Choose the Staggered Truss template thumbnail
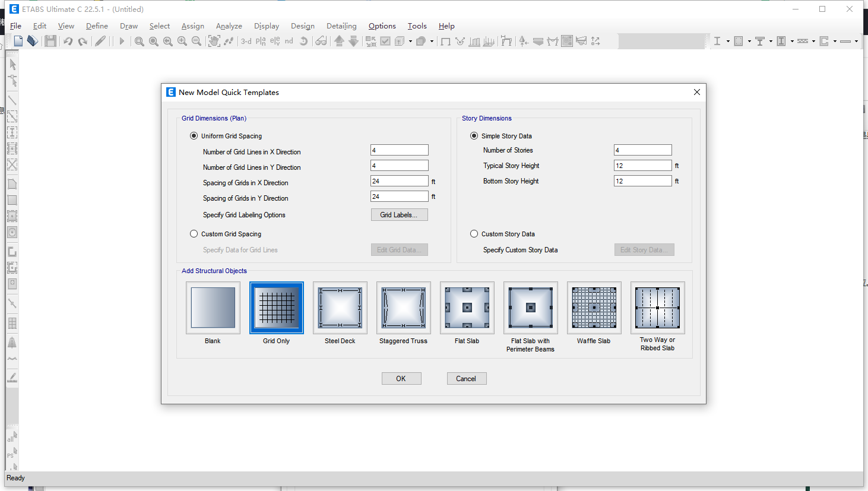The height and width of the screenshot is (491, 868). pyautogui.click(x=404, y=308)
